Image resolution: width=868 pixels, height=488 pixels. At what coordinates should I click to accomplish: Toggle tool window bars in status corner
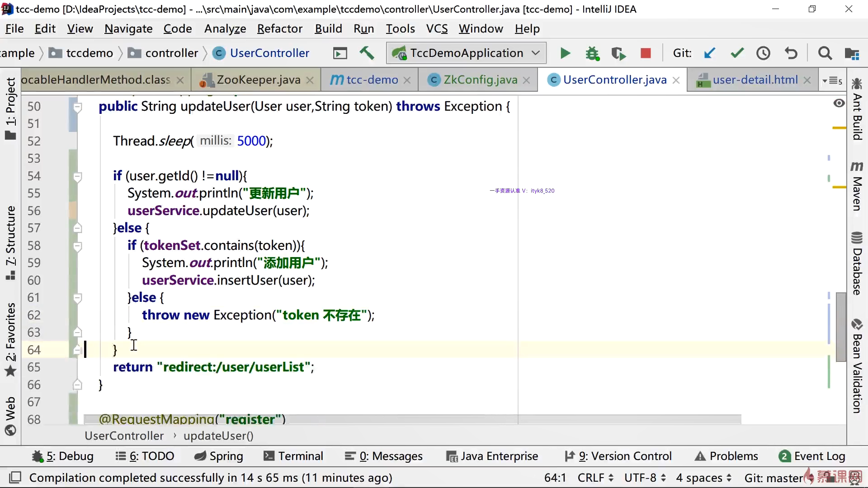[x=15, y=478]
